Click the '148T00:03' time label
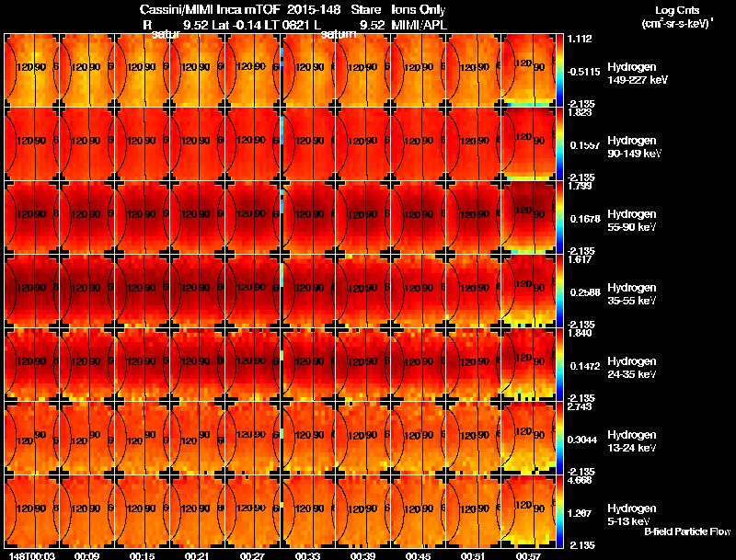This screenshot has height=560, width=736. (x=32, y=556)
